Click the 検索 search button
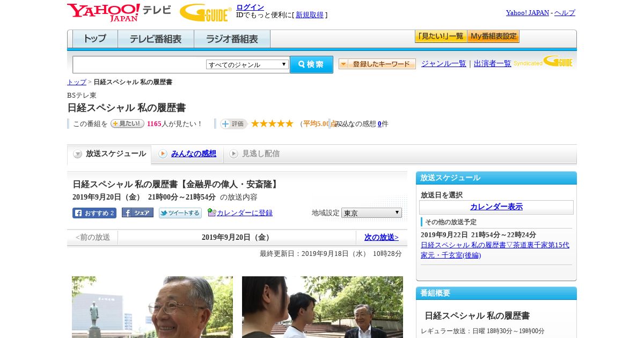 click(x=311, y=64)
